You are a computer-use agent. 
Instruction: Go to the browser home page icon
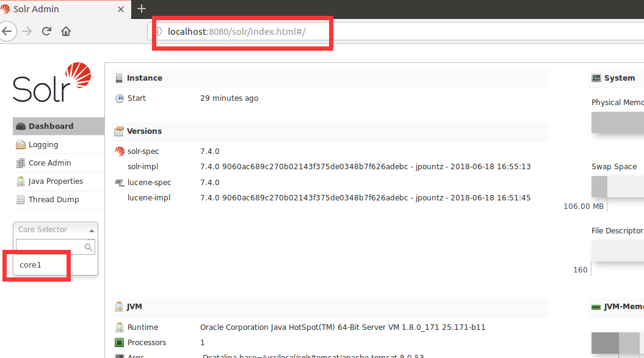pyautogui.click(x=66, y=31)
